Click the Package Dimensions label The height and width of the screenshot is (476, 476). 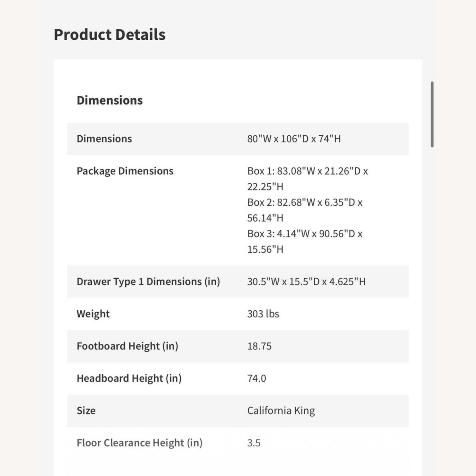point(125,171)
